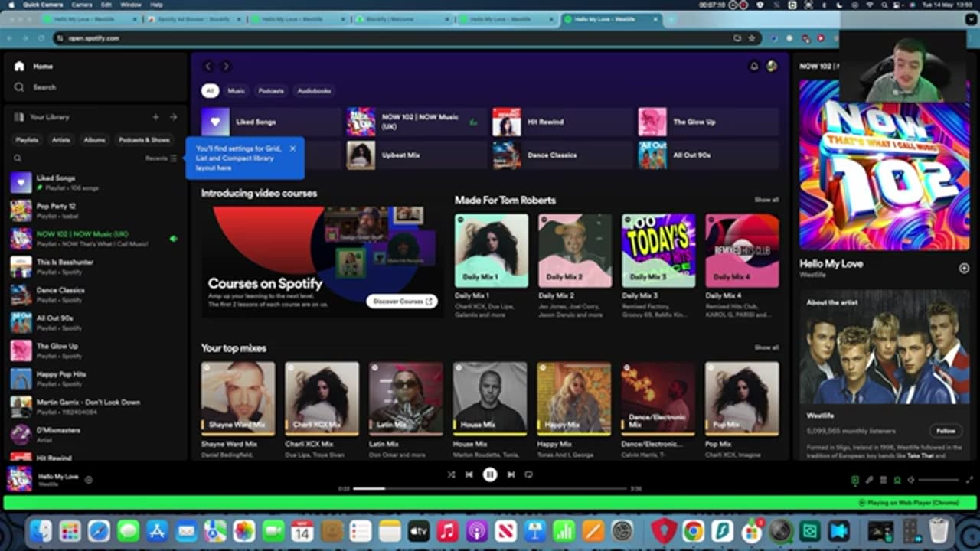Viewport: 980px width, 551px height.
Task: Mute the volume with speaker icon
Action: (x=911, y=480)
